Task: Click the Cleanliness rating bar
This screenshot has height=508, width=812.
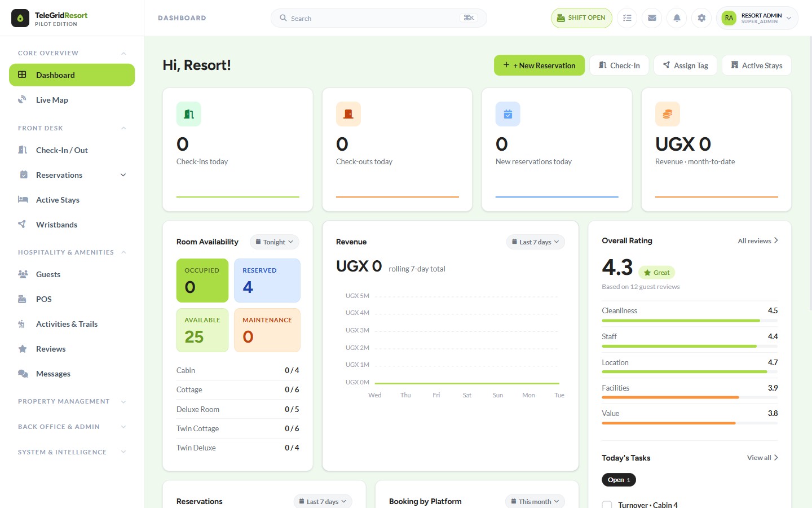Action: pyautogui.click(x=690, y=321)
